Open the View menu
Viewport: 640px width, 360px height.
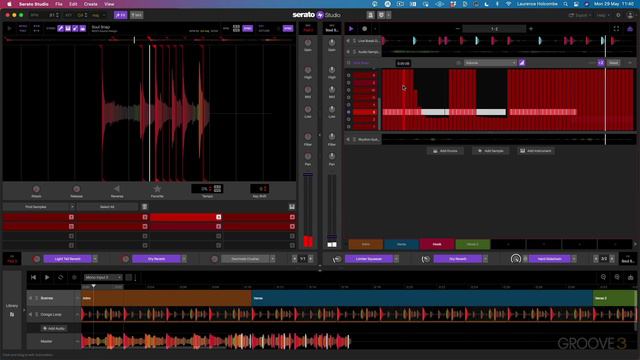pos(109,4)
